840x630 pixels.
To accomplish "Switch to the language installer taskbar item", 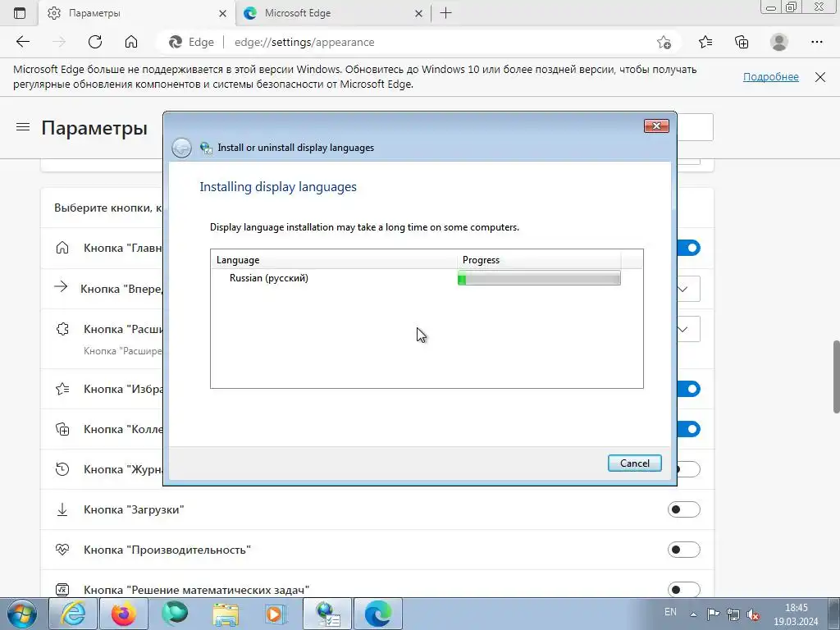I will click(327, 614).
